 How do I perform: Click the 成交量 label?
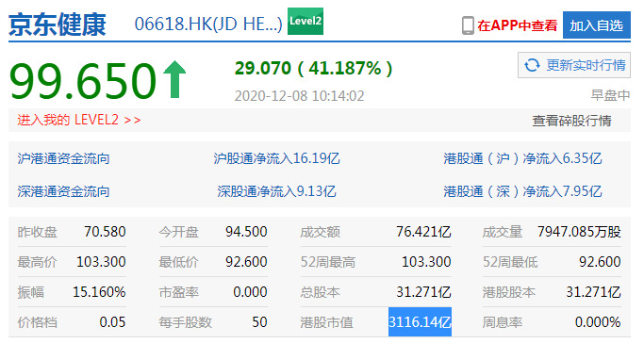503,232
